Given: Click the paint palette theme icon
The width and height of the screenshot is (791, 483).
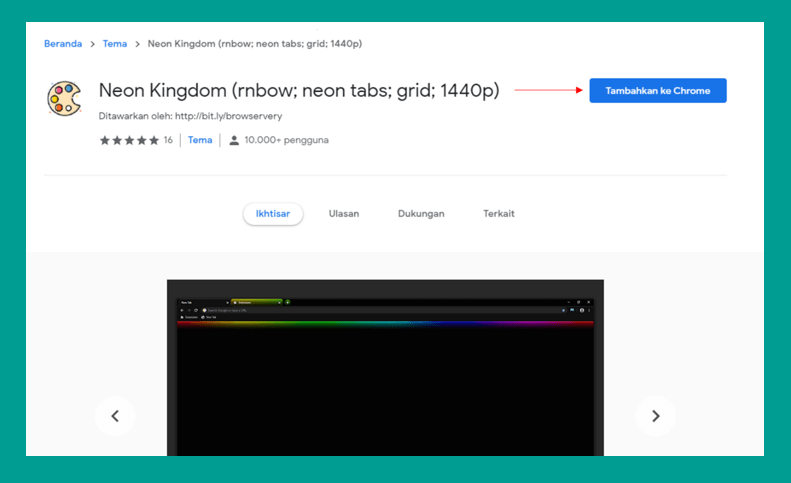Looking at the screenshot, I should click(64, 98).
